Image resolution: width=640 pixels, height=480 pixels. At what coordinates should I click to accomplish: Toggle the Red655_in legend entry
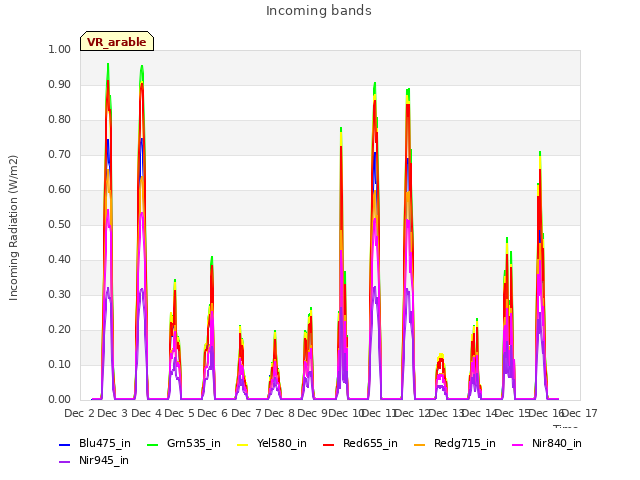click(360, 443)
